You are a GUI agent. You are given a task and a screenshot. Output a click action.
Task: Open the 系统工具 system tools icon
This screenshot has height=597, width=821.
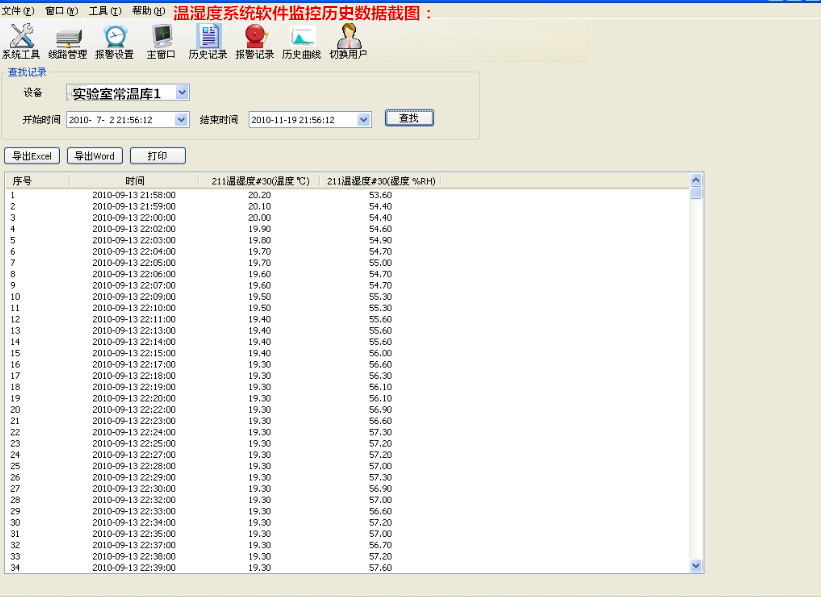click(22, 38)
